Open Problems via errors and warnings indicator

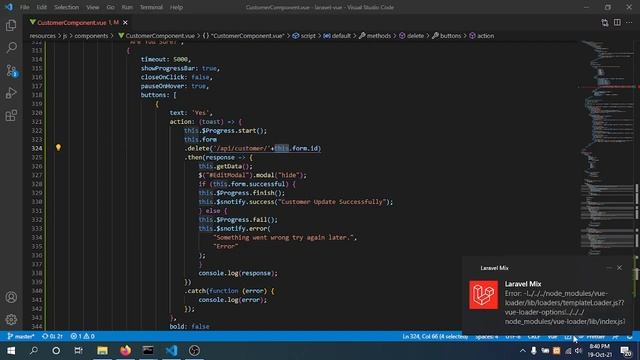click(82, 336)
